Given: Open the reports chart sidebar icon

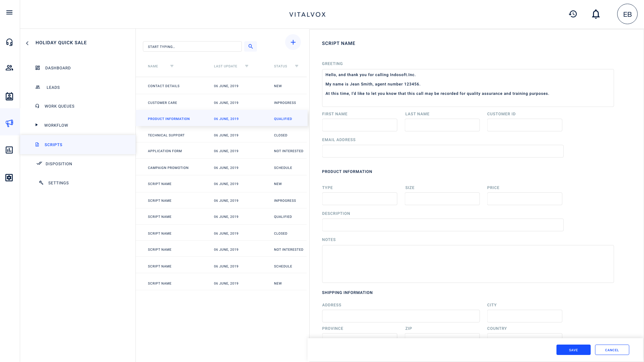Looking at the screenshot, I should click(x=9, y=150).
